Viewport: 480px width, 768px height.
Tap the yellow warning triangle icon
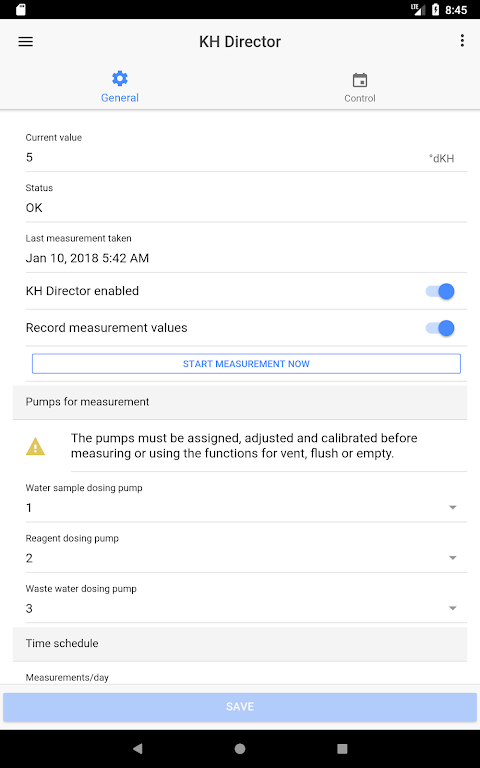[x=35, y=446]
